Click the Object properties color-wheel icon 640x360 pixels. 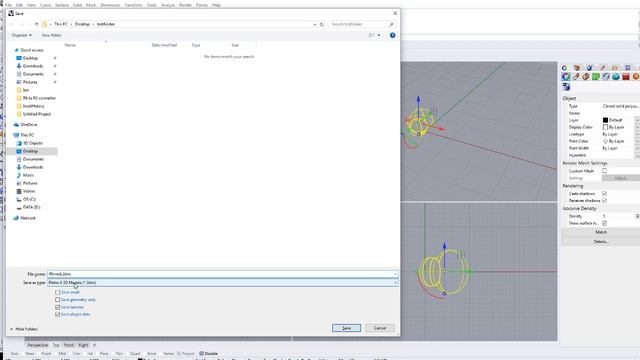point(566,76)
